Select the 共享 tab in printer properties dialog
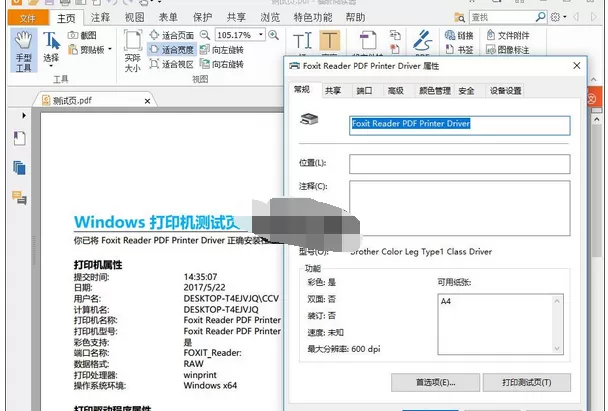This screenshot has height=411, width=608. tap(333, 90)
